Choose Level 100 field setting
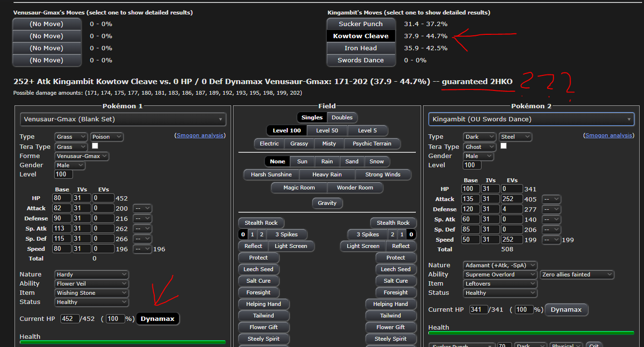The image size is (644, 347). point(287,130)
